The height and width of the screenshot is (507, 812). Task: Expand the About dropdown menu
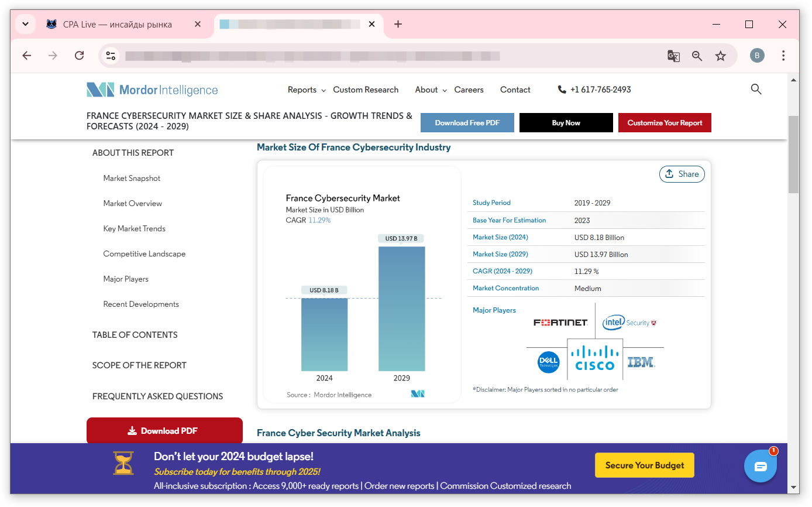click(x=431, y=90)
